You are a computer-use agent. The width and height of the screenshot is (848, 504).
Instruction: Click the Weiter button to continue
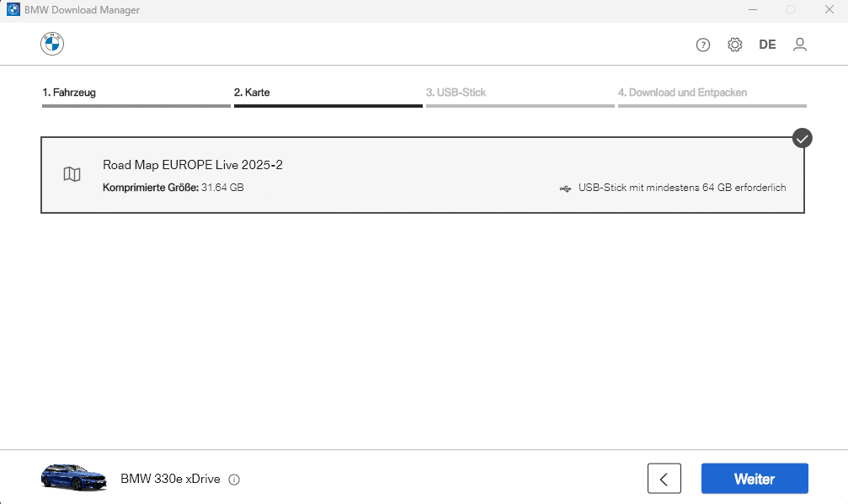point(755,479)
